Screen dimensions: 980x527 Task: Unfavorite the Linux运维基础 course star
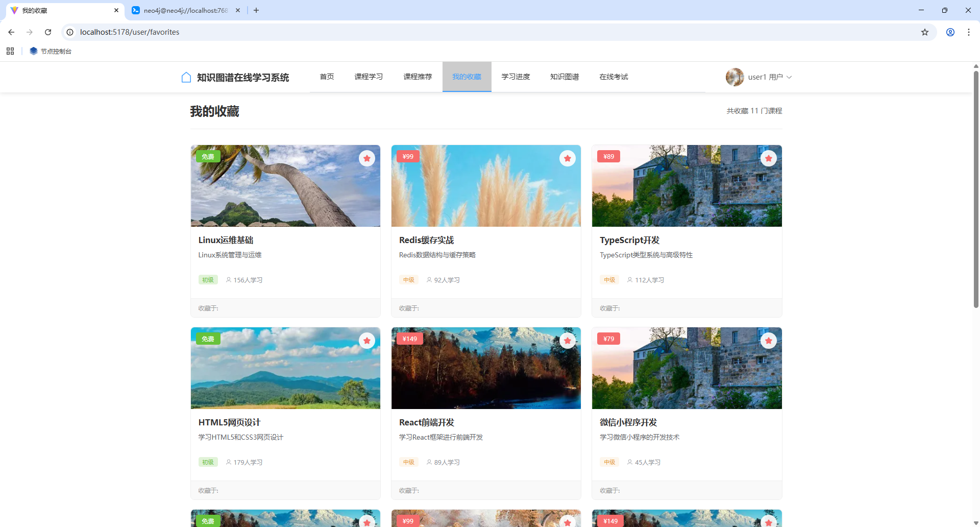367,158
